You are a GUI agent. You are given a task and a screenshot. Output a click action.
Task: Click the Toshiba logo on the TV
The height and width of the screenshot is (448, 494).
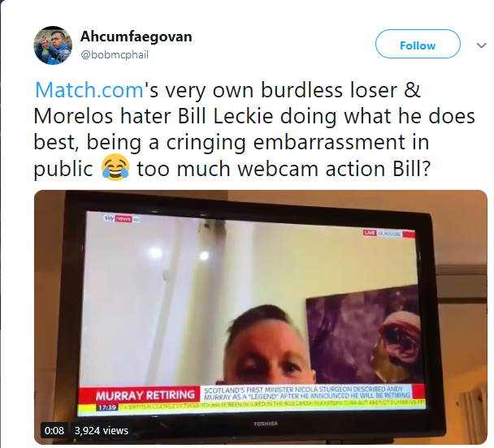[x=266, y=424]
